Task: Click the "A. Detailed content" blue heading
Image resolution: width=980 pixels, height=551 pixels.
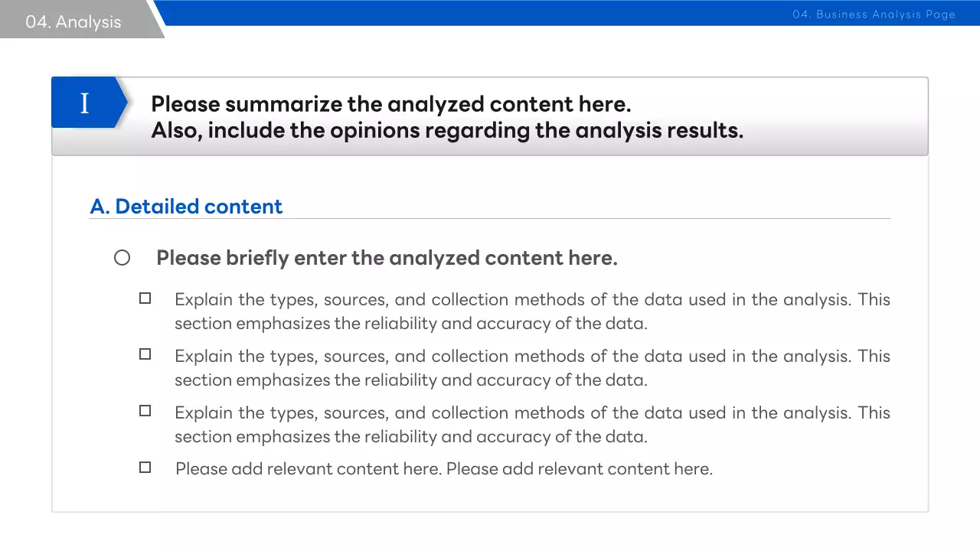Action: click(186, 207)
